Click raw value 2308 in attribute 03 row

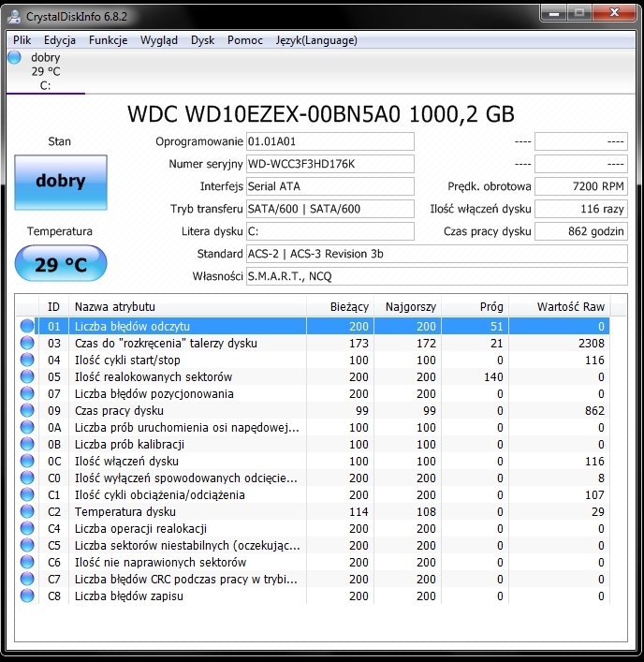point(592,344)
